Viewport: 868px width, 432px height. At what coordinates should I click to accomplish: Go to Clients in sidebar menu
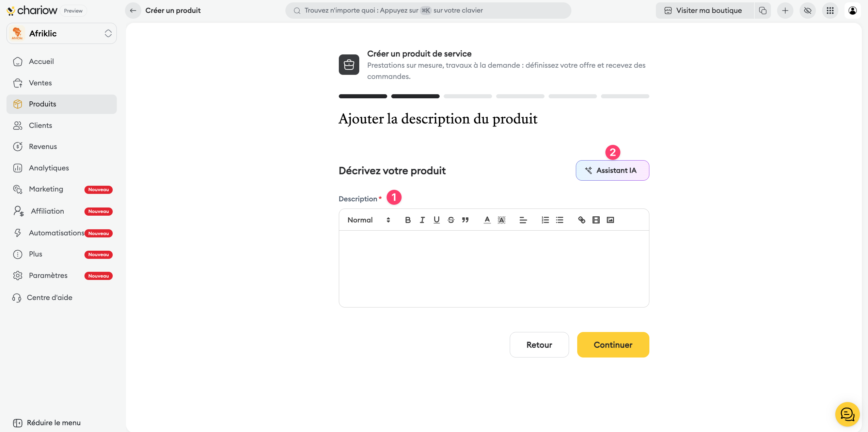coord(40,126)
